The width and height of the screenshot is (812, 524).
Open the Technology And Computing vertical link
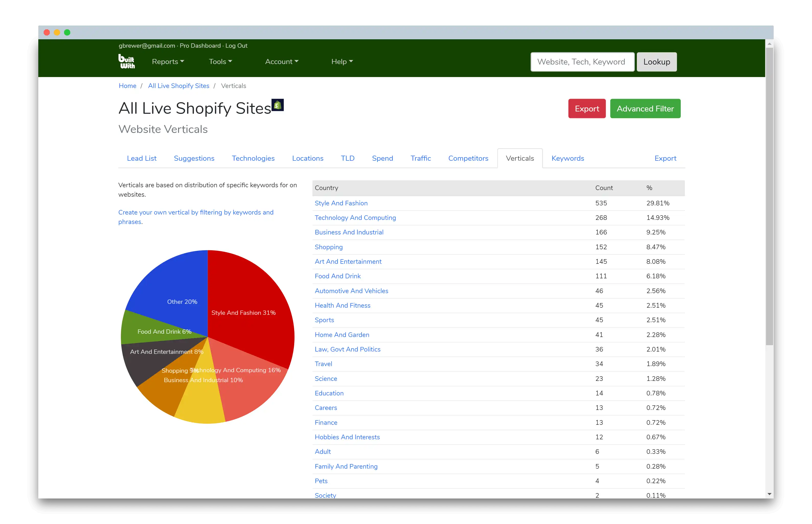355,218
